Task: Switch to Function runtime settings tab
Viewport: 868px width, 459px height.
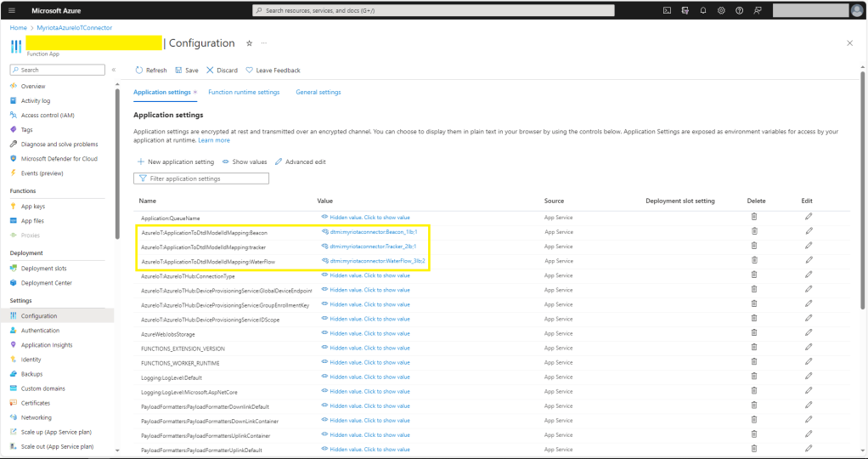Action: click(244, 92)
